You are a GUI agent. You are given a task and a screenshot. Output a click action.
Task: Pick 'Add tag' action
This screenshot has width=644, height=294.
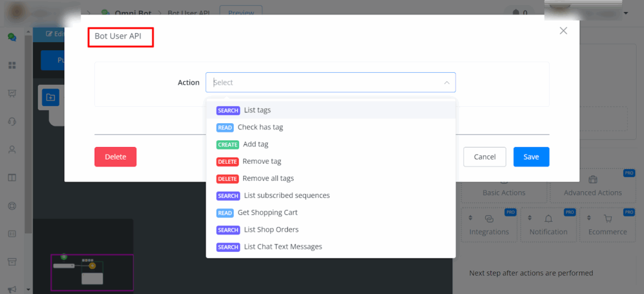(255, 144)
